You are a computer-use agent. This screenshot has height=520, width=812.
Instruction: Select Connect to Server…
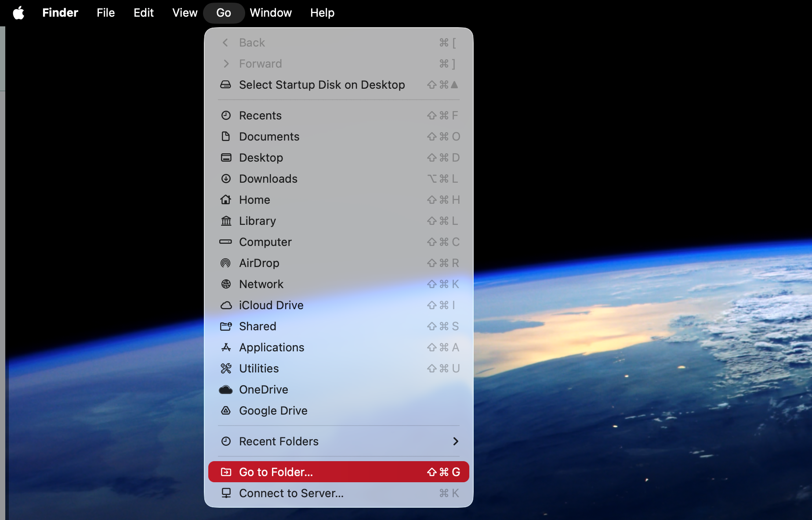291,493
